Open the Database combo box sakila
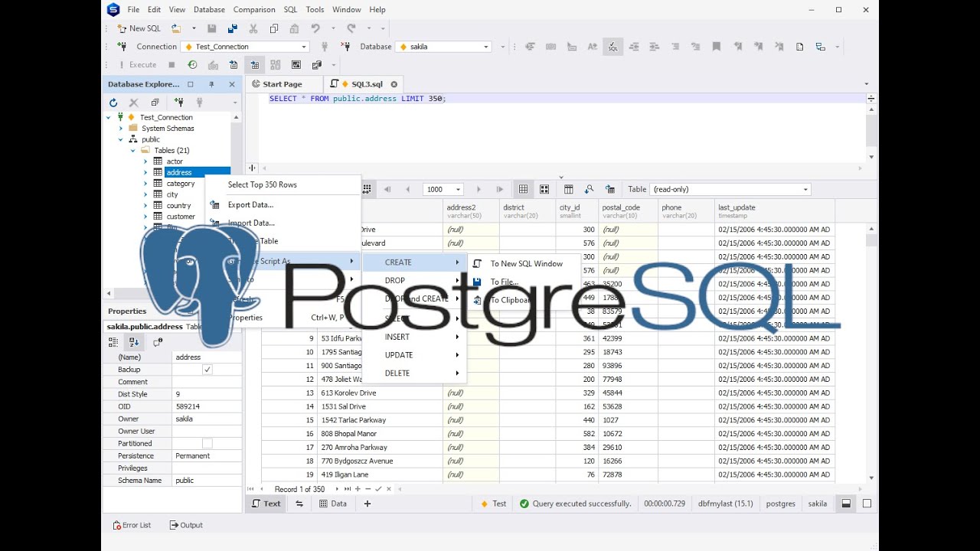Viewport: 980px width, 551px height. point(443,47)
